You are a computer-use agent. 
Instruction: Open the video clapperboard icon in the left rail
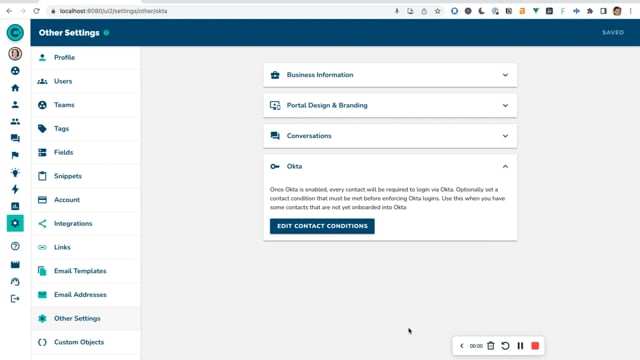pos(15,264)
